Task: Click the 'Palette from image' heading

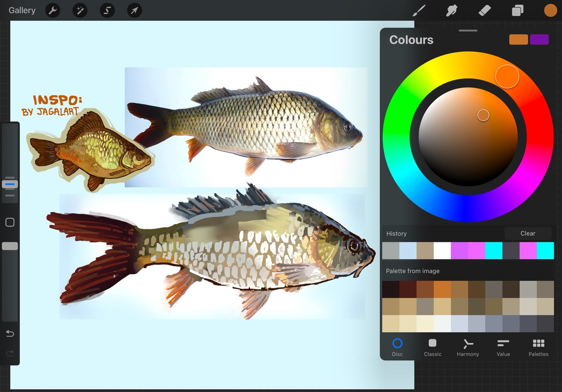Action: pos(413,271)
